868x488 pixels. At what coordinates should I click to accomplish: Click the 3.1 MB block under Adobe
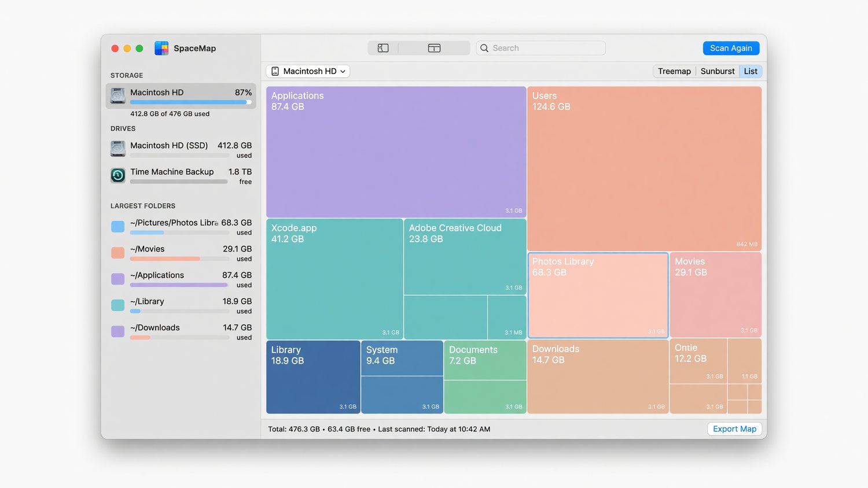pos(507,317)
